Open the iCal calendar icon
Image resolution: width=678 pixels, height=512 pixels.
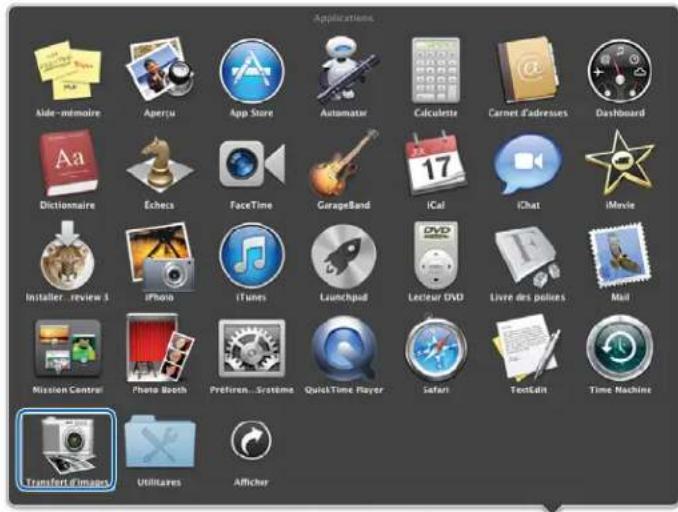click(436, 163)
